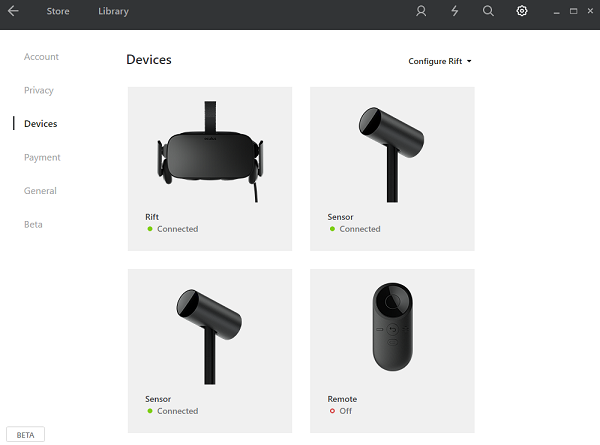The image size is (600, 445).
Task: Click the Rift headset image
Action: coord(210,152)
